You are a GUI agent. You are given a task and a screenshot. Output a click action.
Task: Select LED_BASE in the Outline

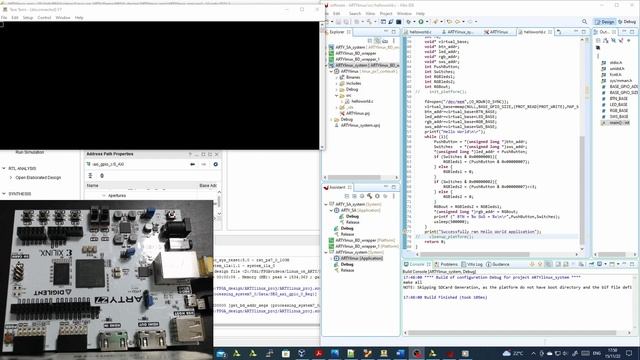coord(618,105)
